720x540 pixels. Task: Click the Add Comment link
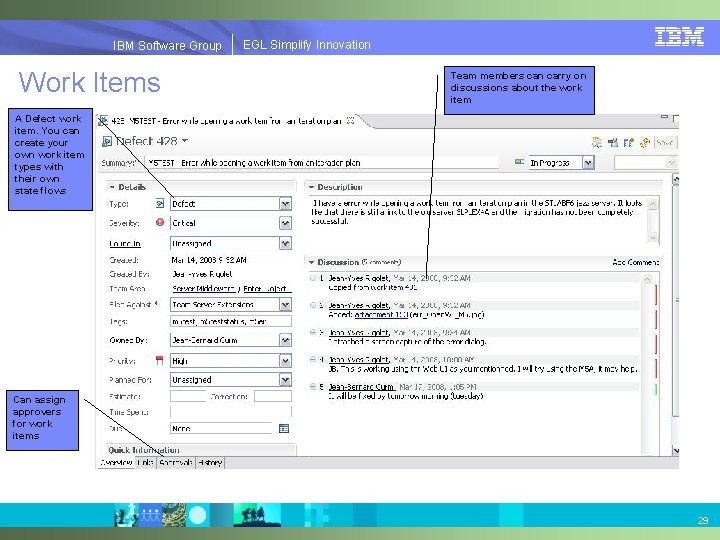(x=636, y=262)
